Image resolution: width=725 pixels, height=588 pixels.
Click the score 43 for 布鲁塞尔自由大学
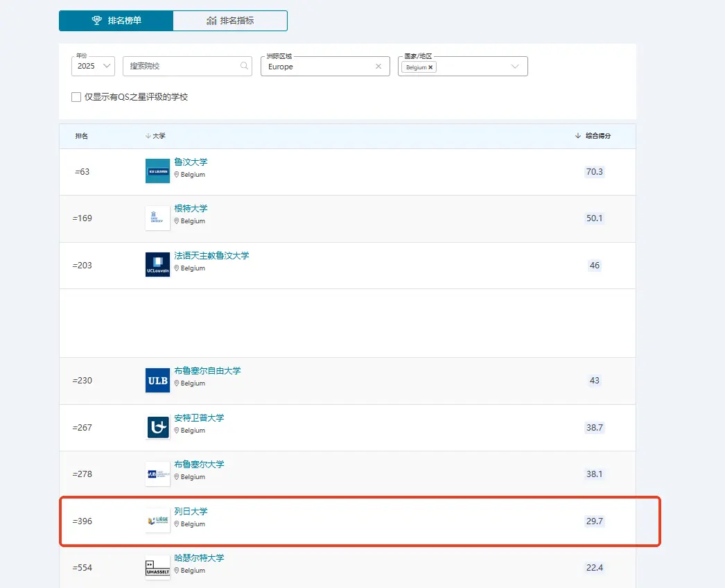594,381
